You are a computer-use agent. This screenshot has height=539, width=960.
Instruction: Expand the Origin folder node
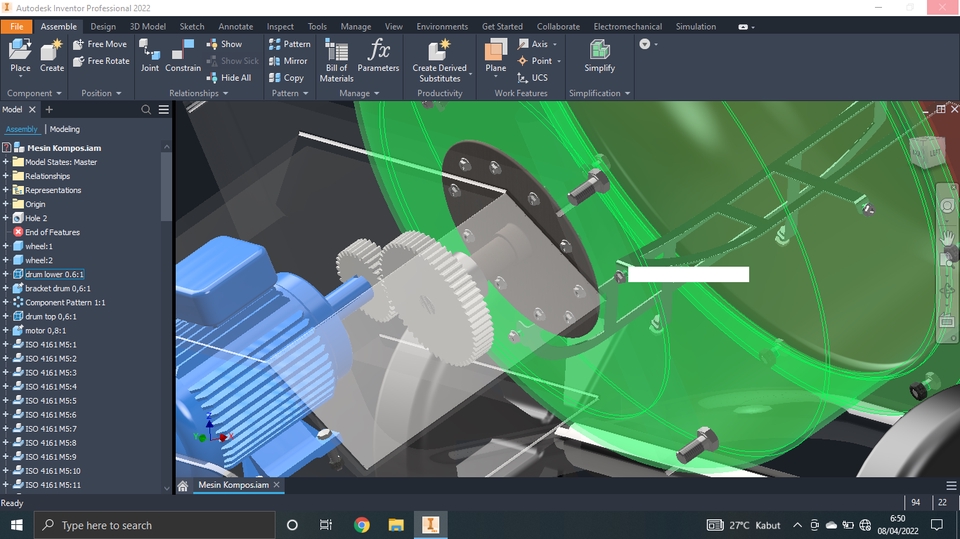pos(6,205)
